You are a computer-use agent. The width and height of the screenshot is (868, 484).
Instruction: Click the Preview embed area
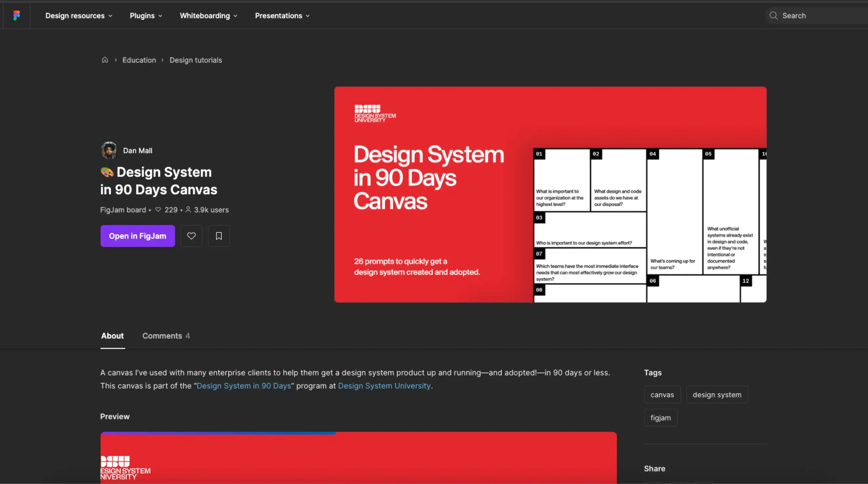tap(358, 459)
